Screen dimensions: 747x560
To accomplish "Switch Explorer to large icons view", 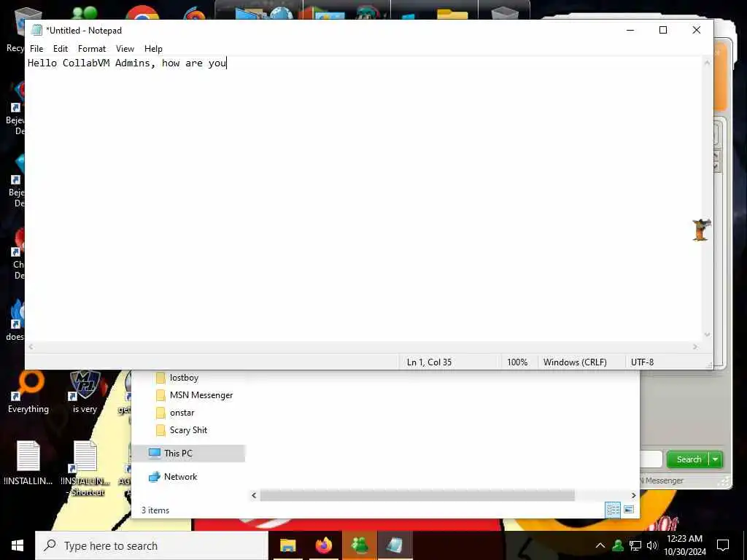I will (x=629, y=510).
